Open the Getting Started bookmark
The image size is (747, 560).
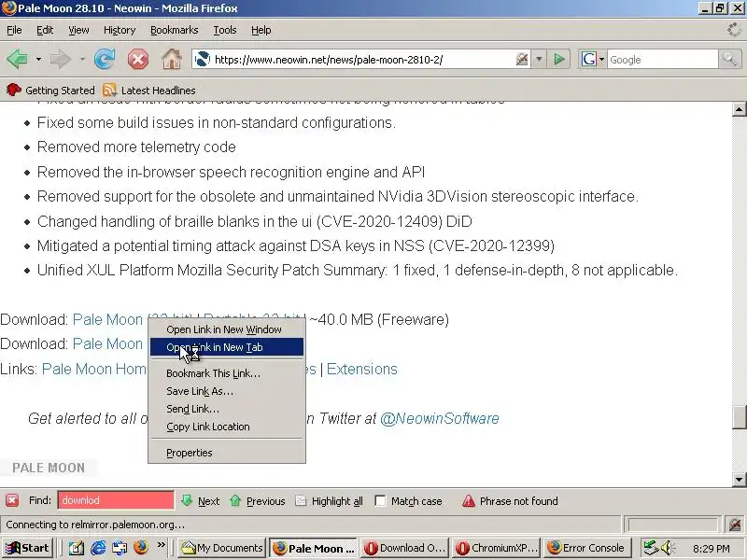[x=50, y=90]
